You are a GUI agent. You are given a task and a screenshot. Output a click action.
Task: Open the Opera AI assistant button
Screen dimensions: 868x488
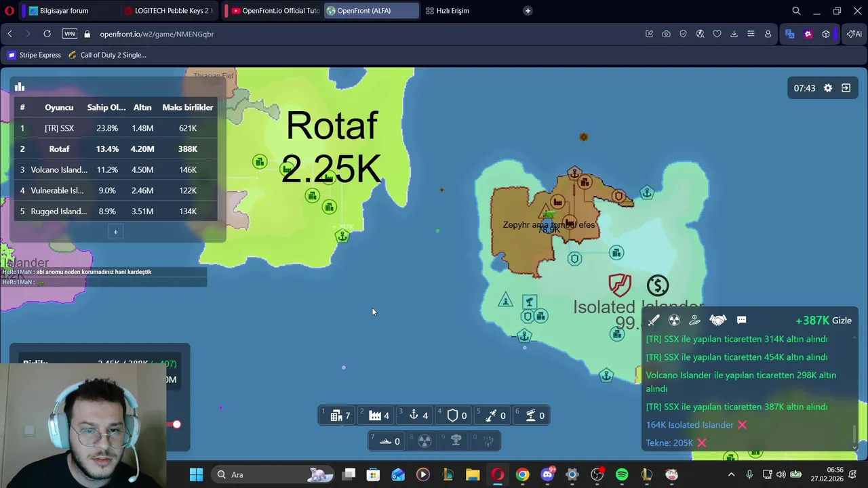(854, 34)
